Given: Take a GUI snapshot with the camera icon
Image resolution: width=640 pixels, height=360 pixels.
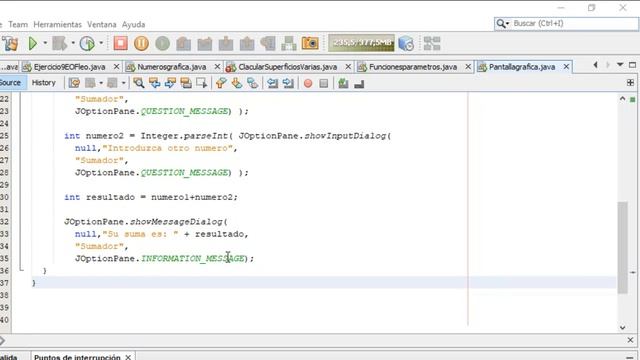Looking at the screenshot, I should click(x=310, y=43).
